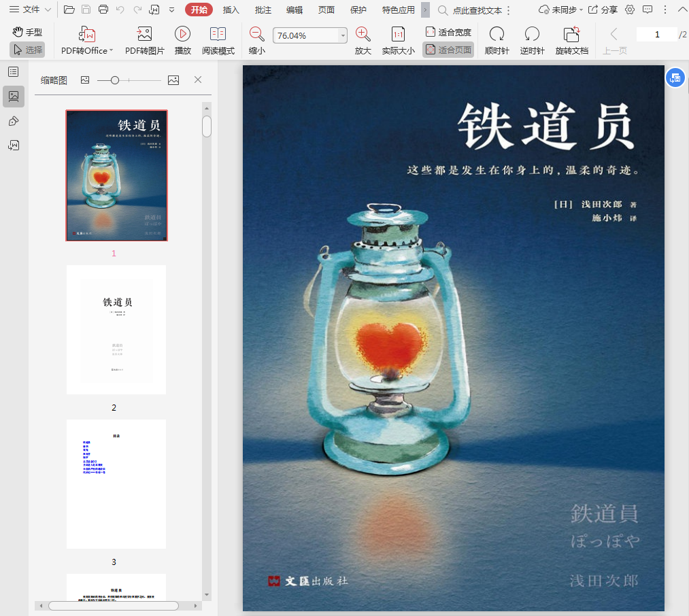This screenshot has width=689, height=616.
Task: Click the 上一页 previous page button
Action: 614,41
